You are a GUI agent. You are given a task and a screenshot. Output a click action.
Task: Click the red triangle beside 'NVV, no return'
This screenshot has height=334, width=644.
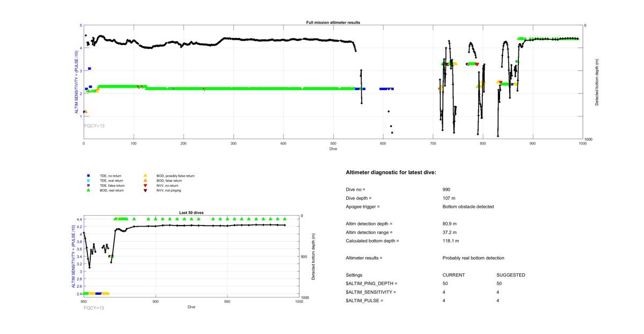click(x=145, y=185)
